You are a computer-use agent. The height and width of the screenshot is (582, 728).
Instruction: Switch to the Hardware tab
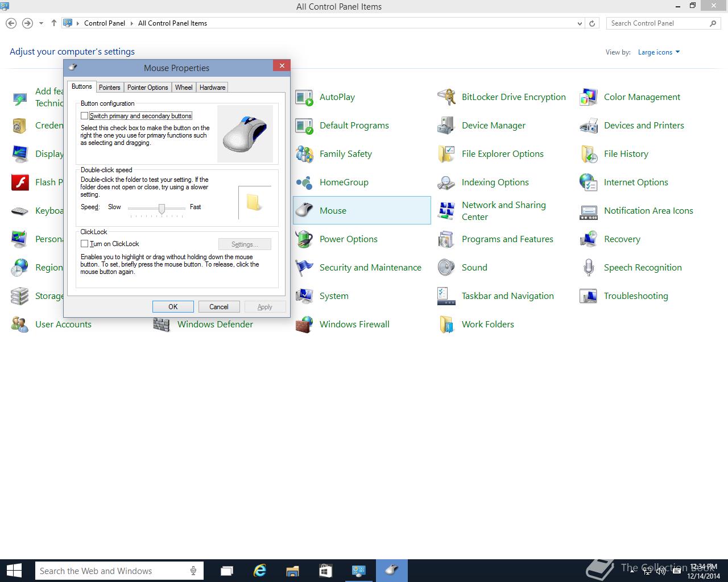tap(212, 88)
